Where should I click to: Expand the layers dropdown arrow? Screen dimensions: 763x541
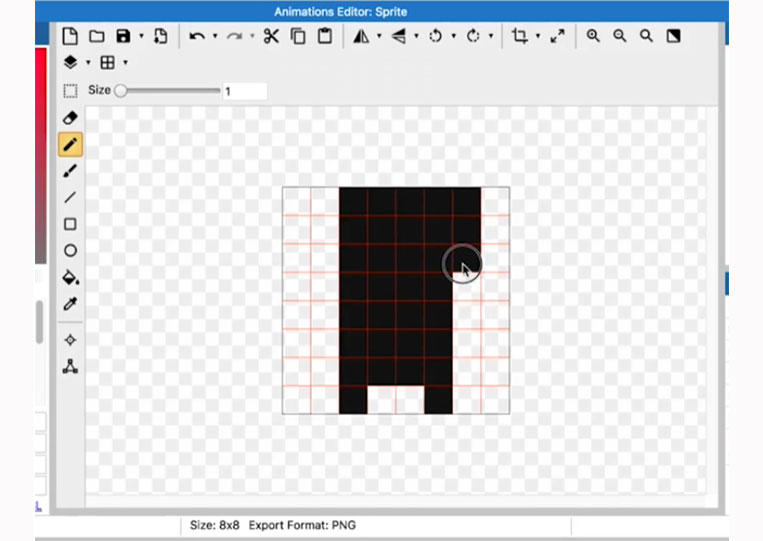(x=88, y=62)
